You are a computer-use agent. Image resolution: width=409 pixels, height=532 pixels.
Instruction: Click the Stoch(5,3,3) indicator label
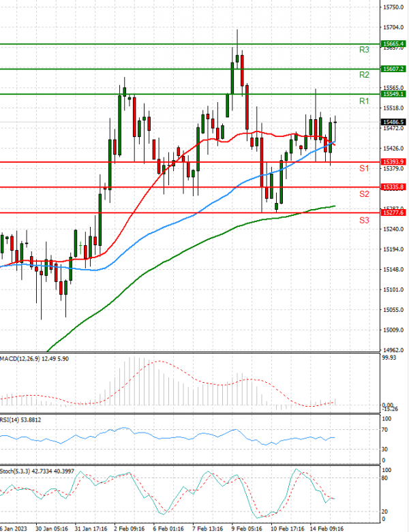coord(37,471)
